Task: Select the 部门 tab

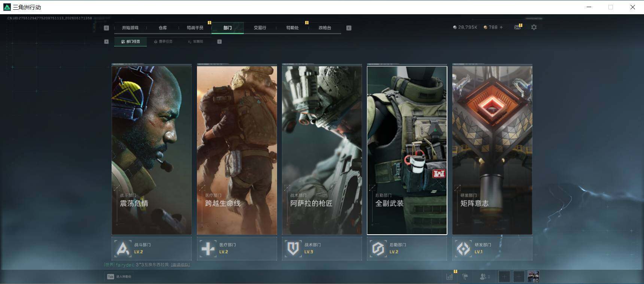Action: pyautogui.click(x=227, y=28)
